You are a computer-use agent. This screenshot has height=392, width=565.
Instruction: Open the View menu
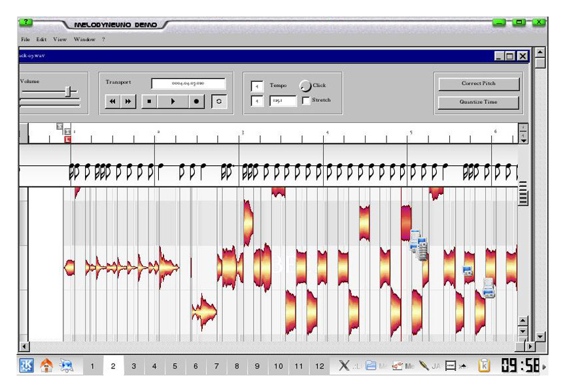(x=60, y=39)
